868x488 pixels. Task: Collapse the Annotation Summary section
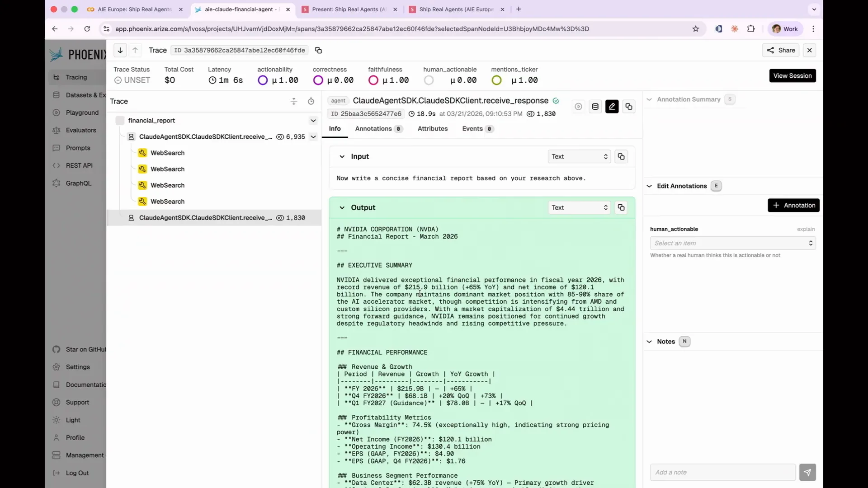click(649, 99)
